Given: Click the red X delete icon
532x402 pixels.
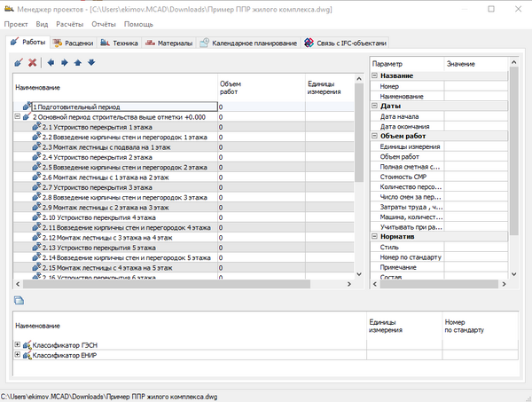Looking at the screenshot, I should [x=32, y=62].
